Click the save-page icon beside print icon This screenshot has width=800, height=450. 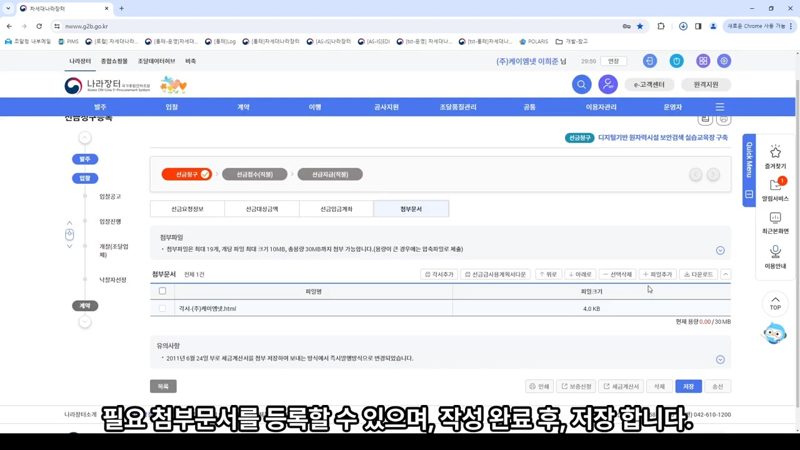coord(705,119)
